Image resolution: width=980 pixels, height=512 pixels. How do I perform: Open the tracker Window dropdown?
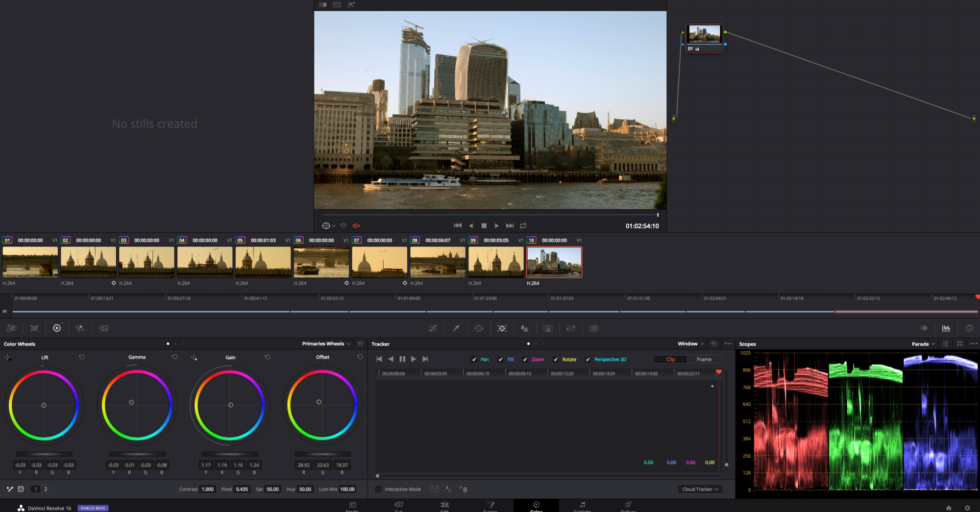(x=691, y=344)
